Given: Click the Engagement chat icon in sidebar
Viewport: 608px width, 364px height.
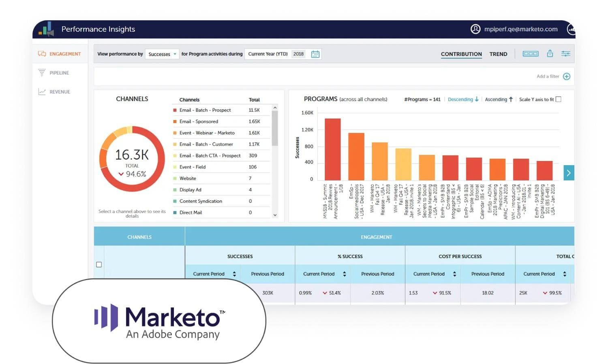Looking at the screenshot, I should (42, 53).
